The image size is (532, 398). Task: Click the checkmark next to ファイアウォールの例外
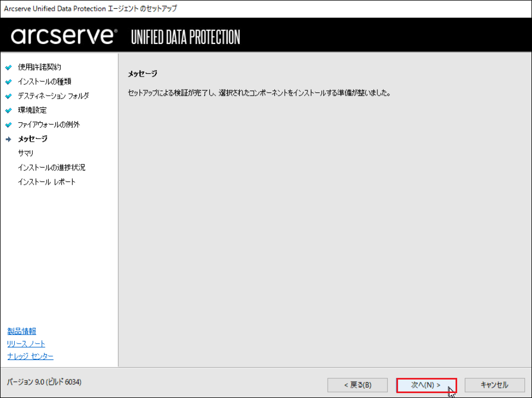pyautogui.click(x=9, y=125)
